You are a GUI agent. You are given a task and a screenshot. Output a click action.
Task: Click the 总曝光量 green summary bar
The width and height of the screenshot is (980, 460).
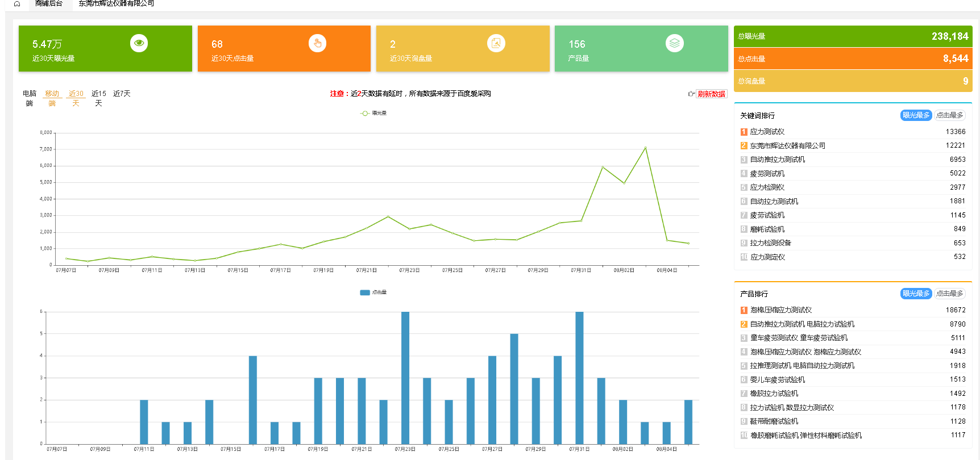(x=853, y=36)
